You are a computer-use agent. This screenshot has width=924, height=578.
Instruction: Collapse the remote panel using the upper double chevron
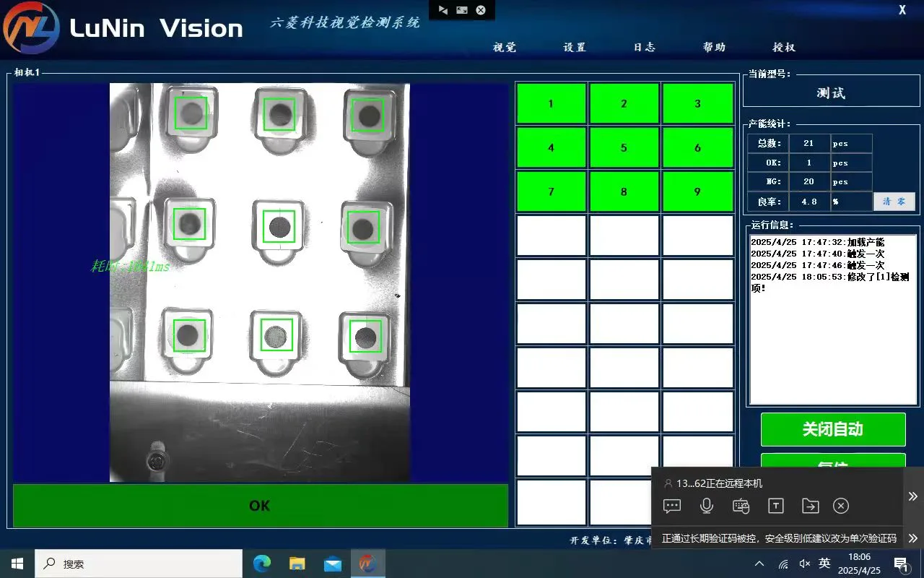(x=913, y=496)
